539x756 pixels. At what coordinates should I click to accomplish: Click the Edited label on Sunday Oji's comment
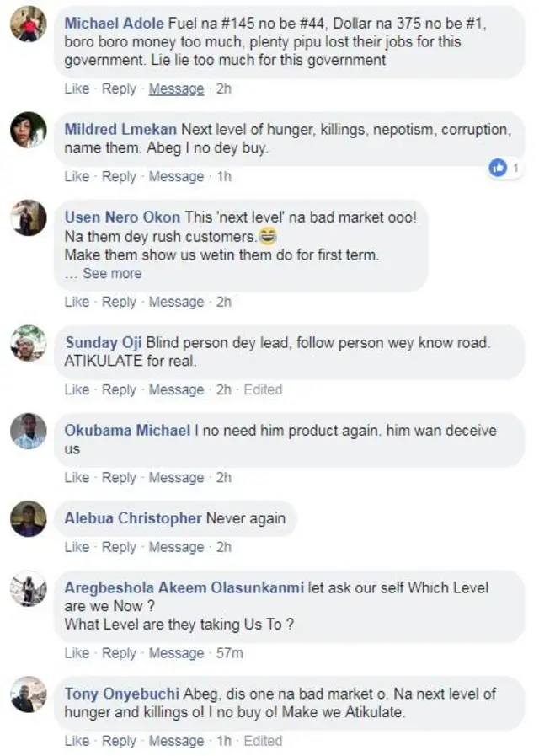pyautogui.click(x=264, y=389)
